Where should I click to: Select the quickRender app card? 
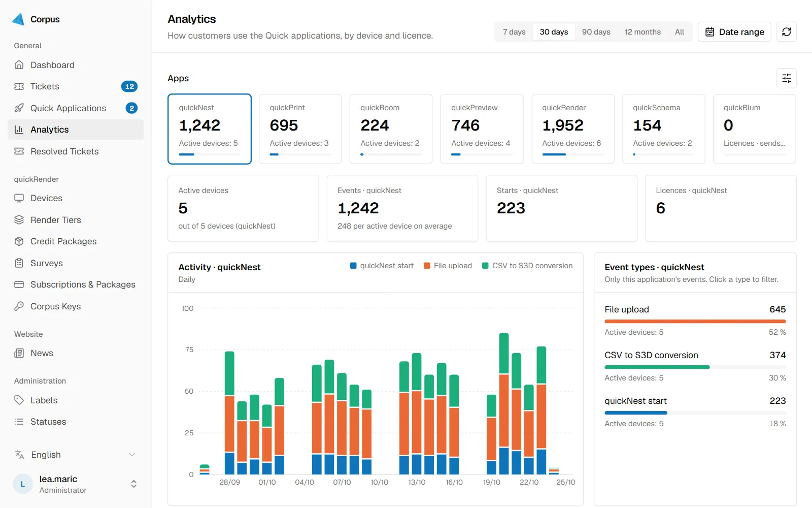click(573, 129)
